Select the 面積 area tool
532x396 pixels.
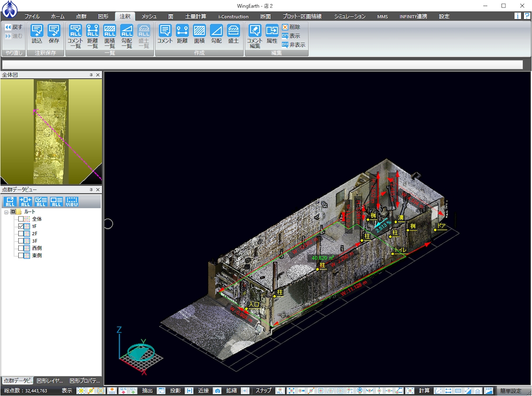pyautogui.click(x=199, y=34)
